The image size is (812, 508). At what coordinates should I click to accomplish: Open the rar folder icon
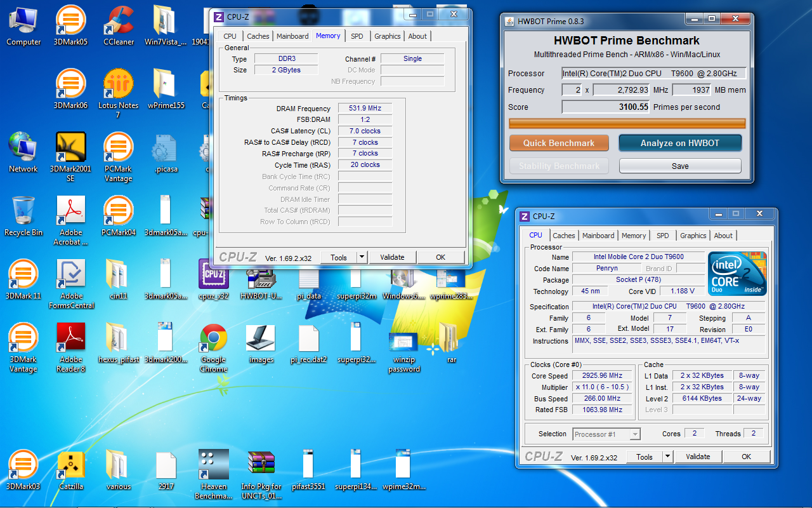[x=451, y=343]
